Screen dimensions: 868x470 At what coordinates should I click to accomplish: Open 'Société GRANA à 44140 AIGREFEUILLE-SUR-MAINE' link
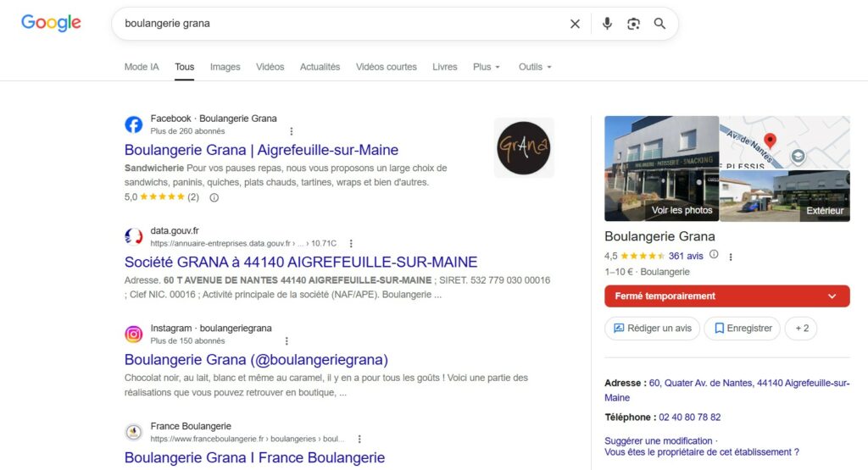pos(301,262)
